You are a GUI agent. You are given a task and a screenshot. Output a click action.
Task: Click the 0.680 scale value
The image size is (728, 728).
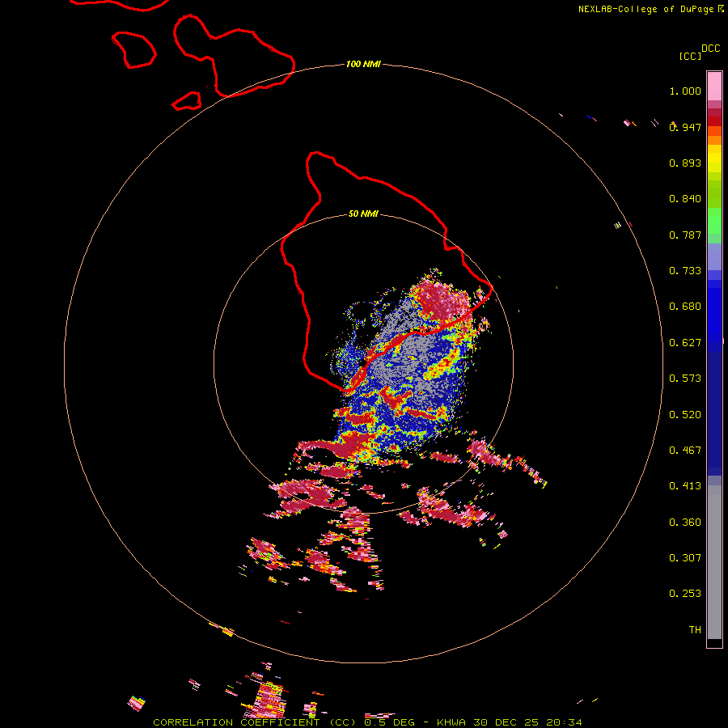[685, 307]
